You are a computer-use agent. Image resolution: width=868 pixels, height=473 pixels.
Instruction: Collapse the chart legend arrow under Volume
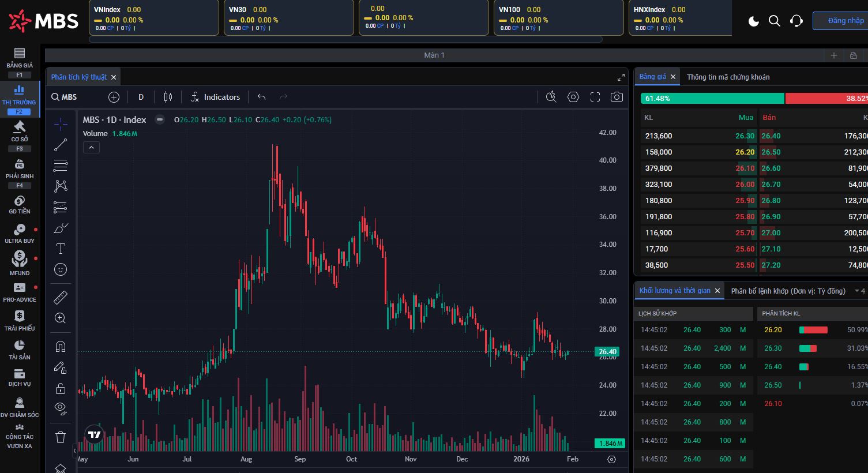click(x=91, y=148)
